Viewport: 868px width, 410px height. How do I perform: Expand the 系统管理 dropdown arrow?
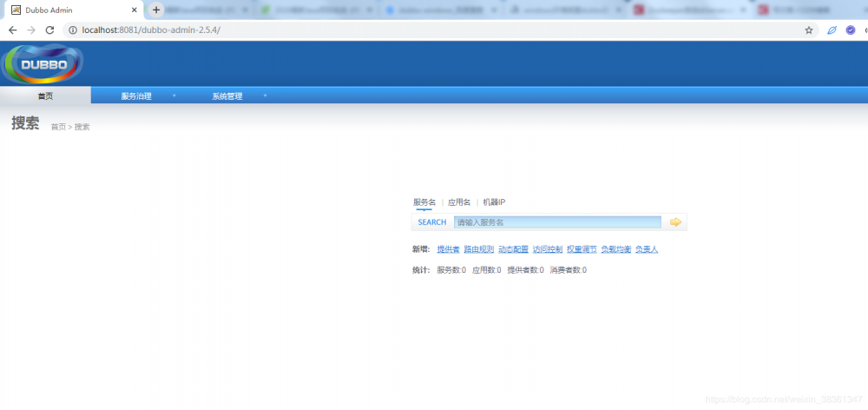pyautogui.click(x=265, y=96)
